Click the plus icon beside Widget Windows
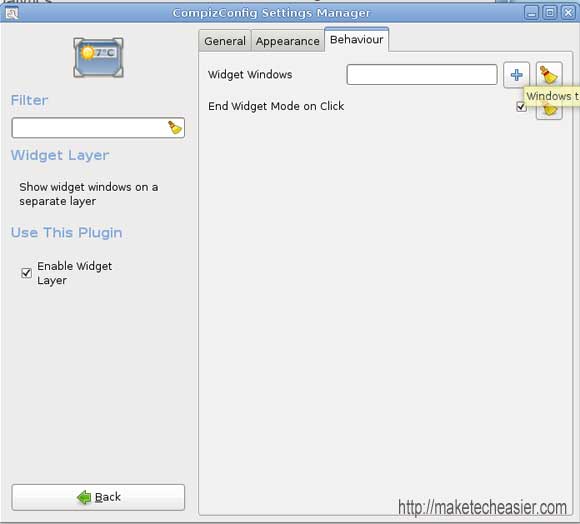Screen dimensions: 580x524 pyautogui.click(x=516, y=75)
